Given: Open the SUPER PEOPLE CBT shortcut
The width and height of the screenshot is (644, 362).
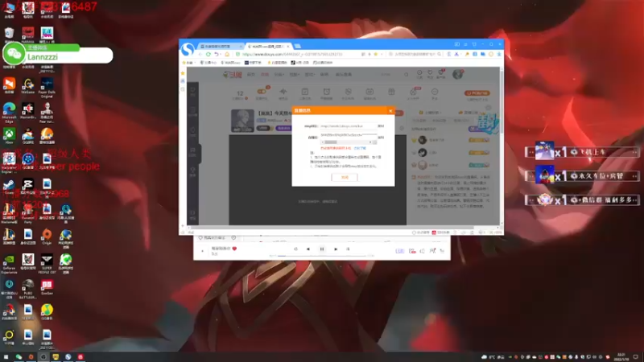Looking at the screenshot, I should [47, 264].
